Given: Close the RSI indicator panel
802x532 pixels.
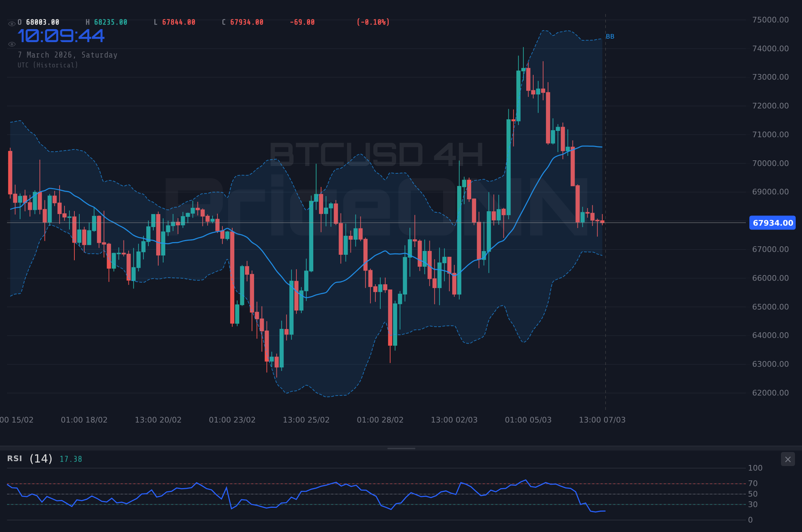Looking at the screenshot, I should click(x=788, y=459).
